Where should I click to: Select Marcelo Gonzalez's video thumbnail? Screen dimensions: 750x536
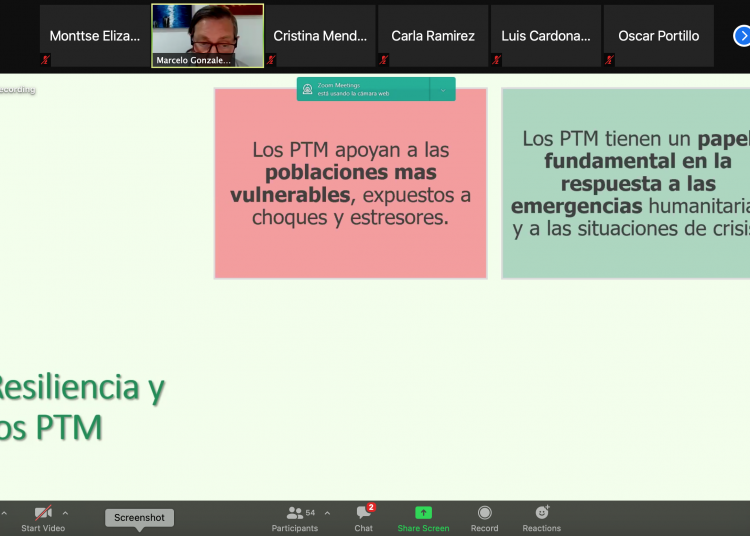(208, 35)
